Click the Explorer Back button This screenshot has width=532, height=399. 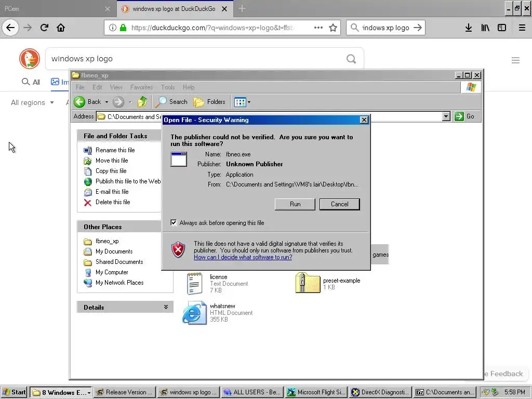tap(87, 102)
